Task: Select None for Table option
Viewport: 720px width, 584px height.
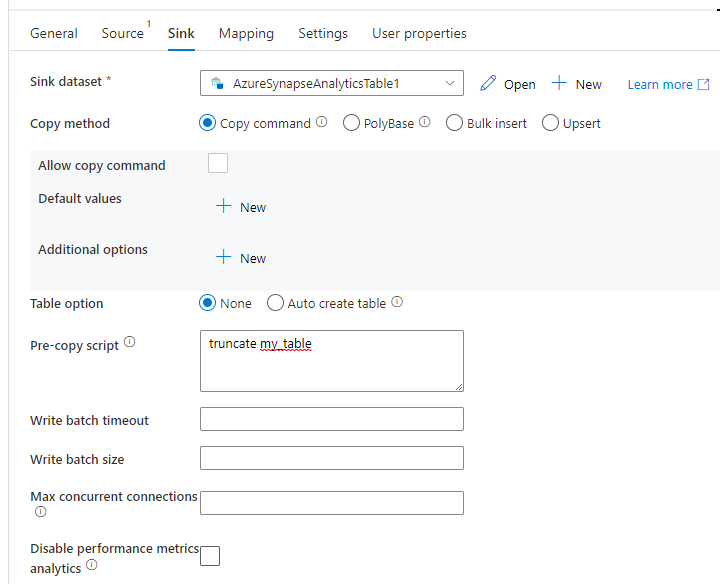Action: pyautogui.click(x=208, y=303)
